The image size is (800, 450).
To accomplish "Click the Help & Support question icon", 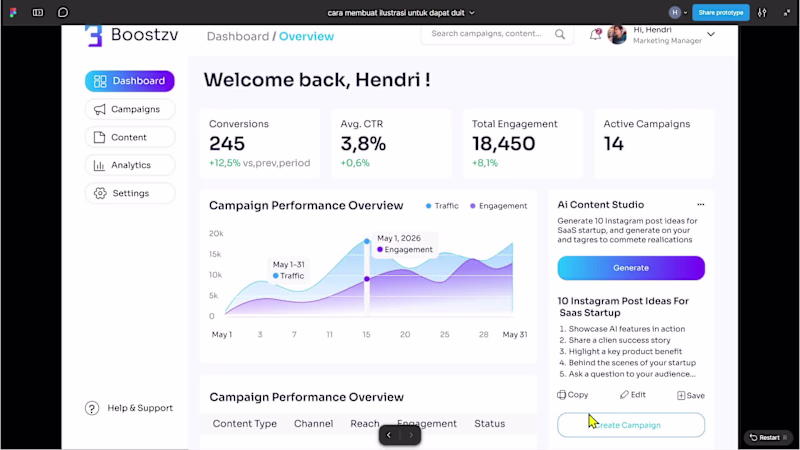I will click(92, 408).
